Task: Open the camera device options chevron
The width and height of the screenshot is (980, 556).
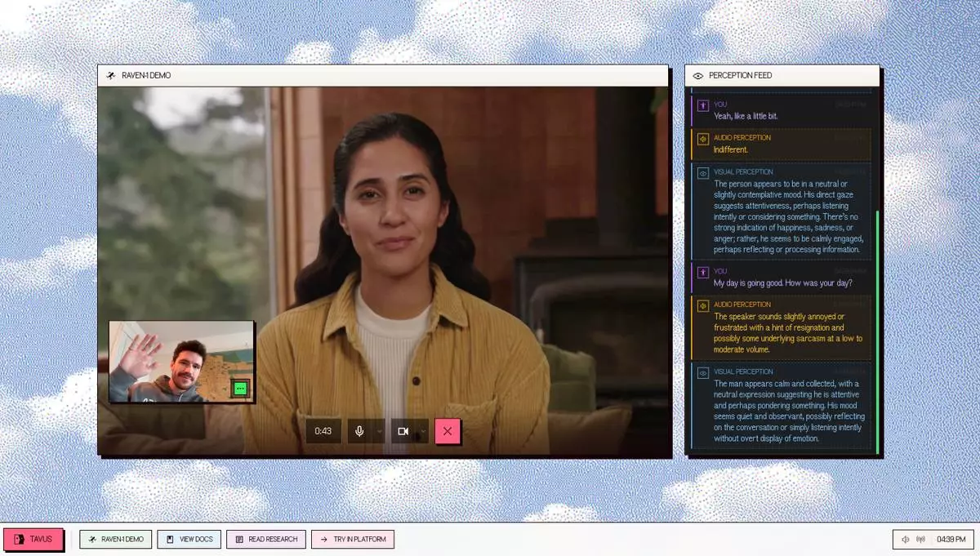Action: point(423,431)
